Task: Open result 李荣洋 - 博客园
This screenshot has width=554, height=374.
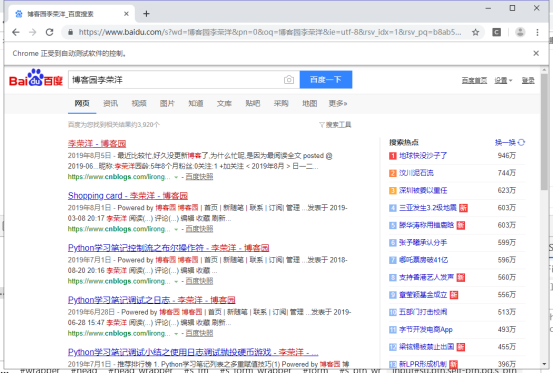Action: coord(97,144)
